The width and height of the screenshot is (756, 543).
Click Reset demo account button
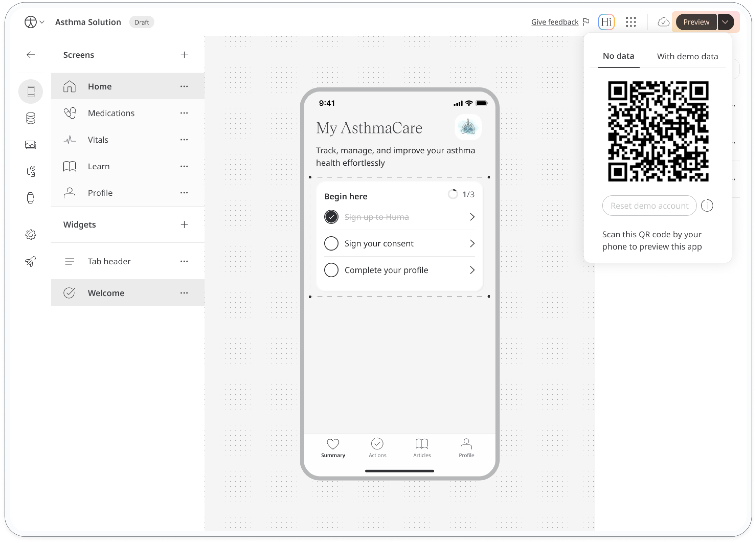coord(649,206)
